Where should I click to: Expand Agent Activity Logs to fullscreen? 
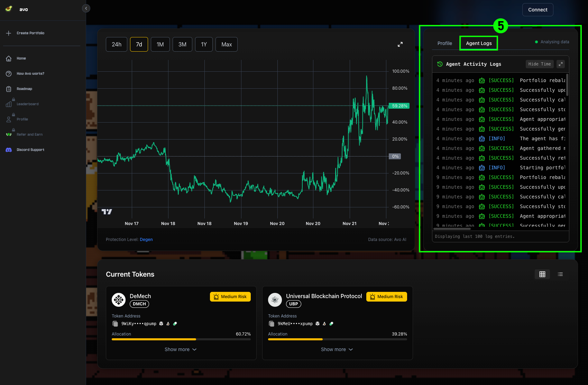(561, 64)
